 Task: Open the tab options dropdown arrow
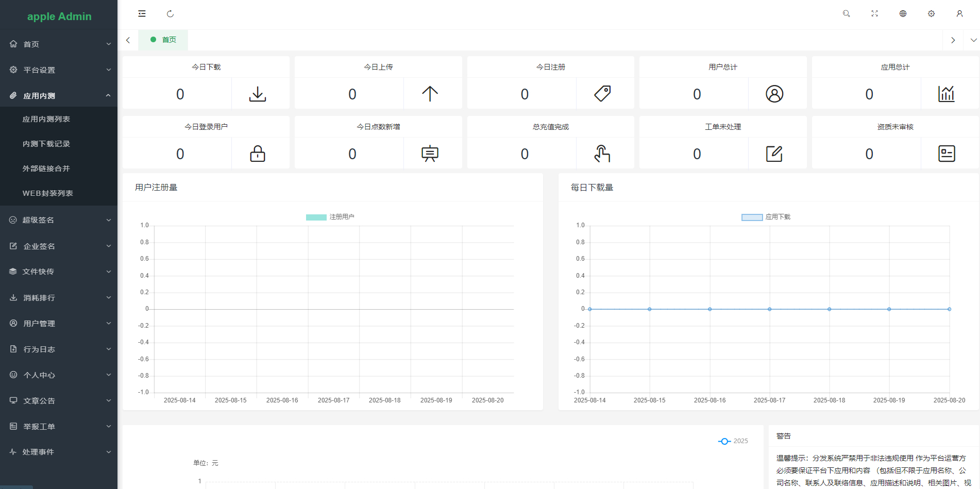pos(973,40)
